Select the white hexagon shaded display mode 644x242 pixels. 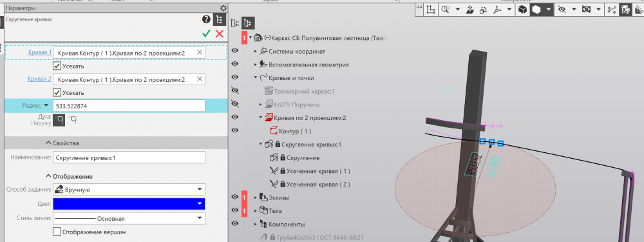536,10
